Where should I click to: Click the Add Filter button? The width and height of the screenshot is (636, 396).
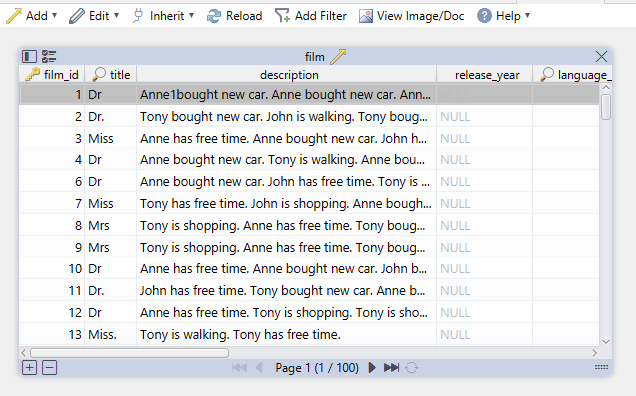click(x=311, y=16)
